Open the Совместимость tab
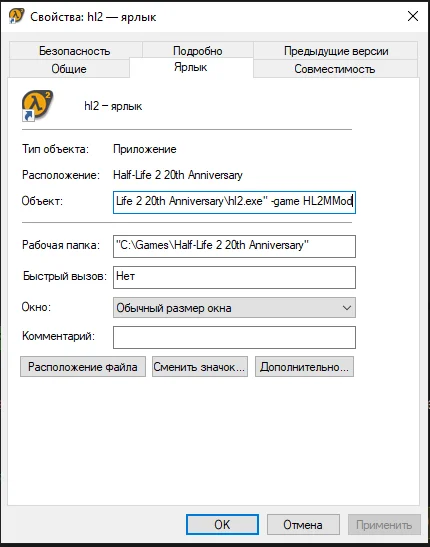This screenshot has height=547, width=430. 335,68
